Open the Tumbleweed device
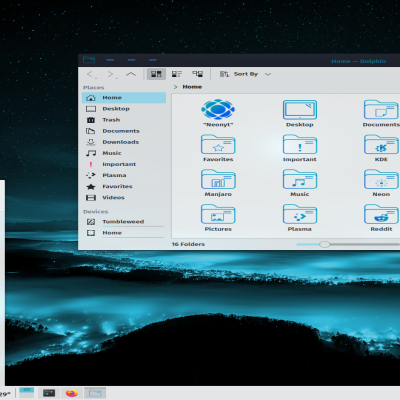The height and width of the screenshot is (400, 400). coord(124,222)
